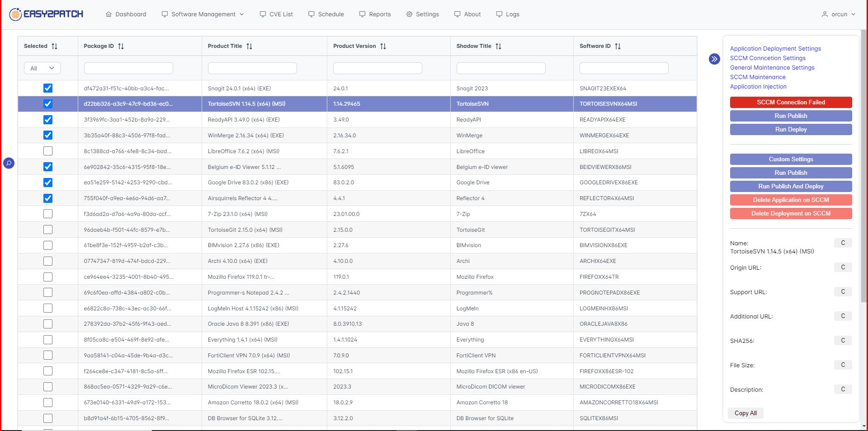This screenshot has width=868, height=431.
Task: Expand the Software Management menu chevron
Action: coord(241,14)
